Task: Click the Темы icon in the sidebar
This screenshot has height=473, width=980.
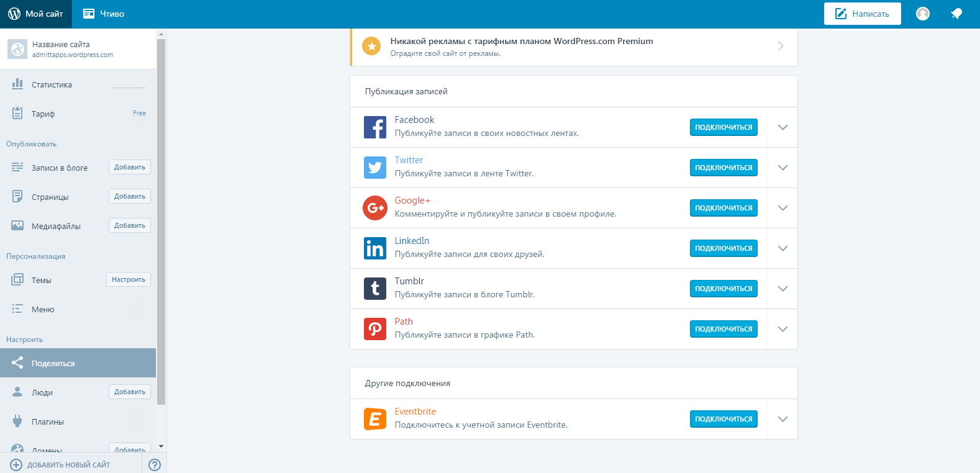Action: (17, 279)
